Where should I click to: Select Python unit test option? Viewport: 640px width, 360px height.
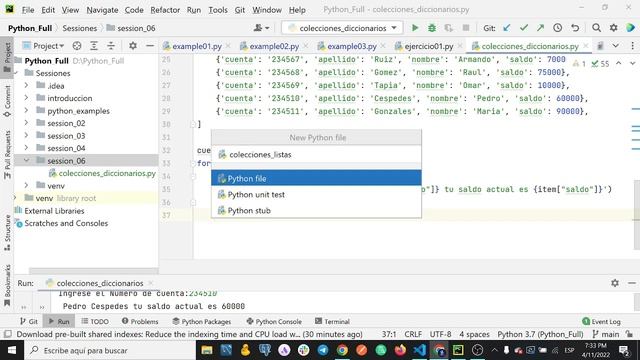[x=316, y=194]
